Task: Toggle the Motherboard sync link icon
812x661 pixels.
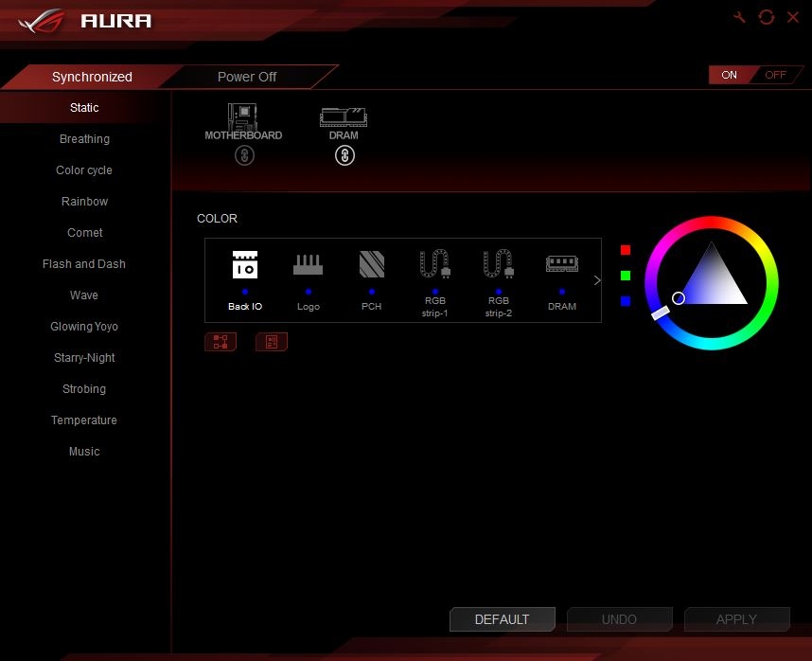Action: click(x=244, y=155)
